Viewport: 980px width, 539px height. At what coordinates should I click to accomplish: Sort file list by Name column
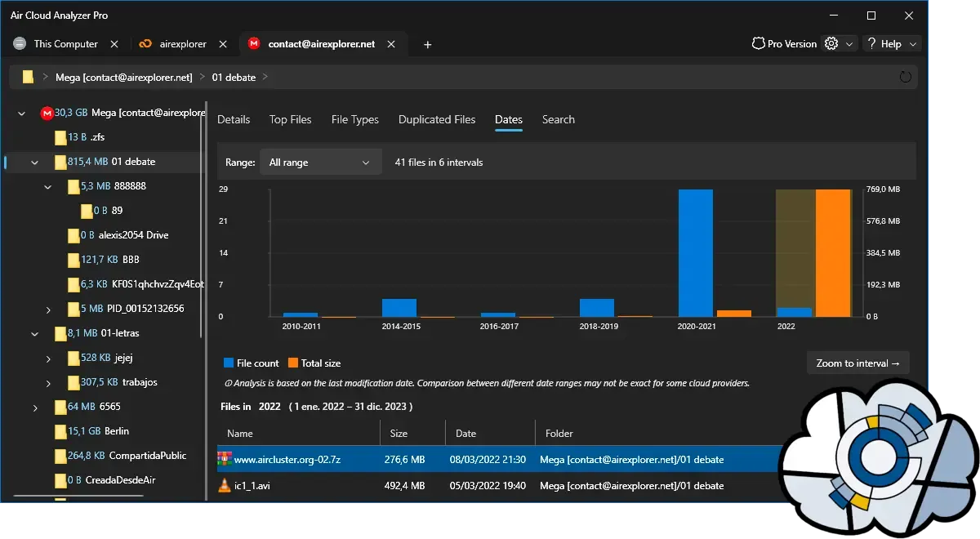(x=299, y=434)
